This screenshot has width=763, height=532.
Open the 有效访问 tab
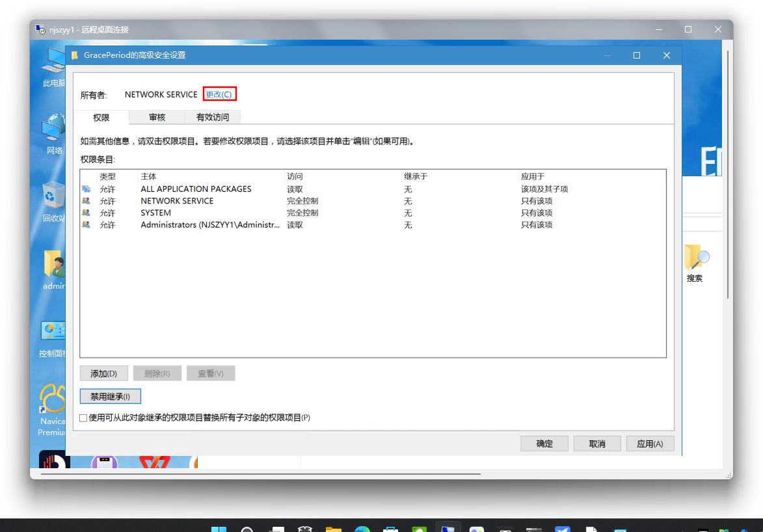pos(213,118)
